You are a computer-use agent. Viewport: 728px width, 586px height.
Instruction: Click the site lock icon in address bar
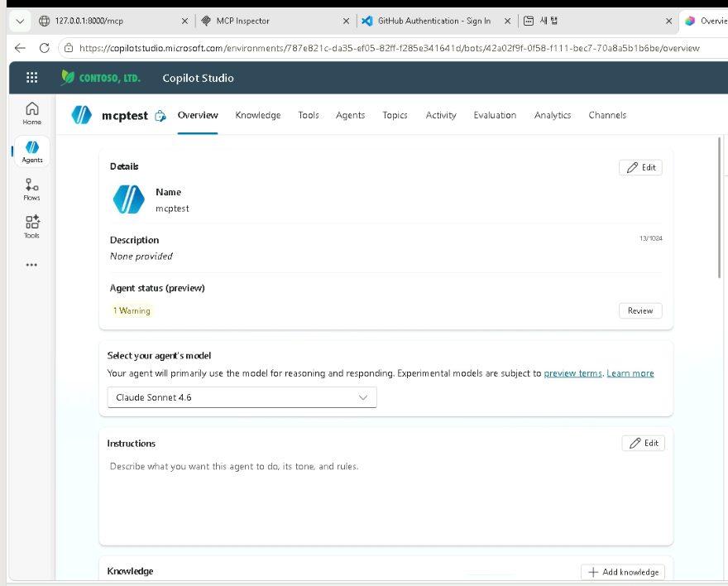[x=68, y=48]
